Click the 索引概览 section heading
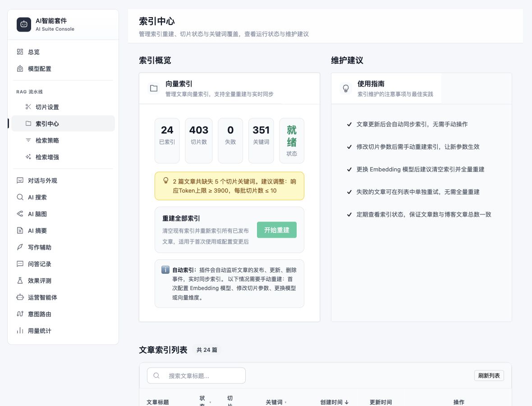The height and width of the screenshot is (406, 532). point(155,60)
